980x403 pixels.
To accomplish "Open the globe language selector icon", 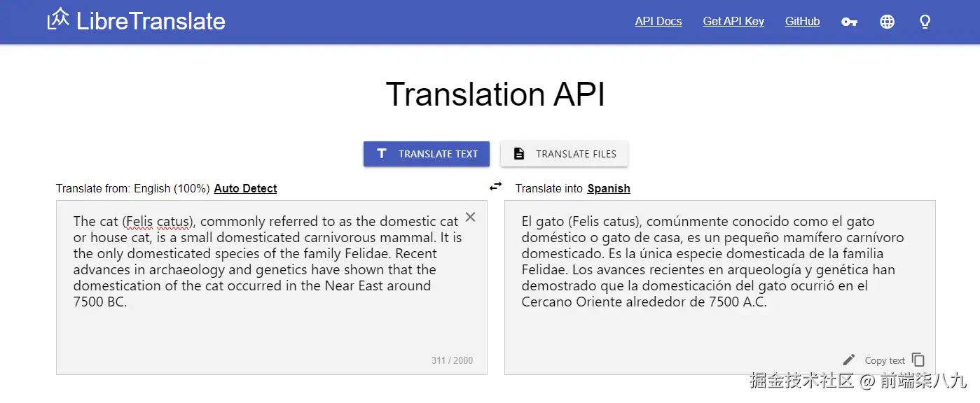I will [x=887, y=22].
